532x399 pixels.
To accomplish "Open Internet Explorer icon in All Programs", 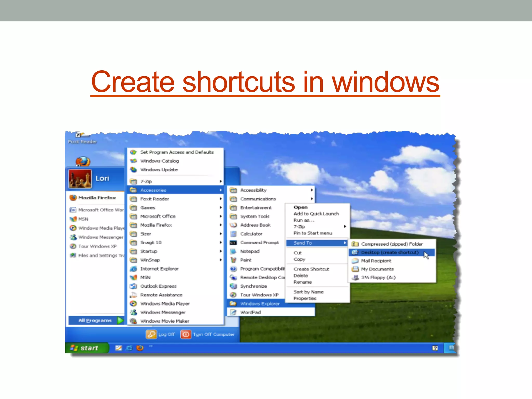I will [x=134, y=269].
